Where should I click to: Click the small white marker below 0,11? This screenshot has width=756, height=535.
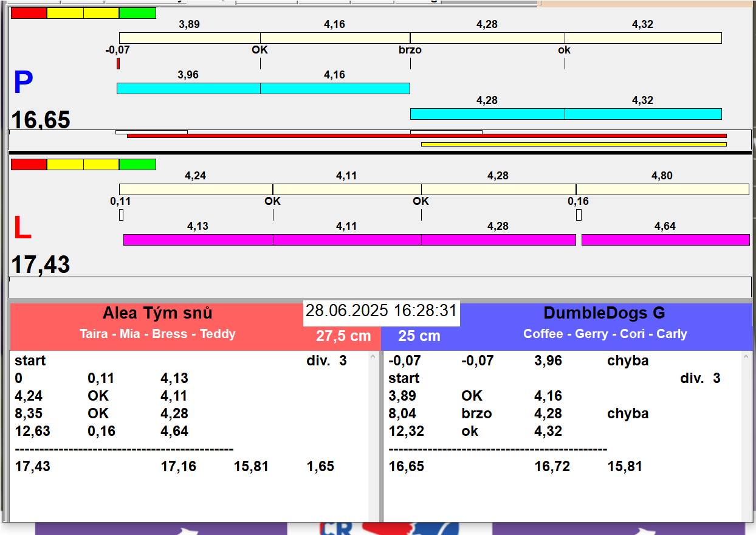(121, 215)
